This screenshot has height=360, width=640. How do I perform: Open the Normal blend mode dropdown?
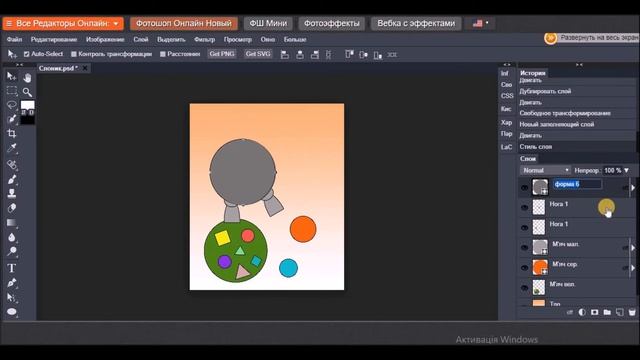pyautogui.click(x=546, y=170)
